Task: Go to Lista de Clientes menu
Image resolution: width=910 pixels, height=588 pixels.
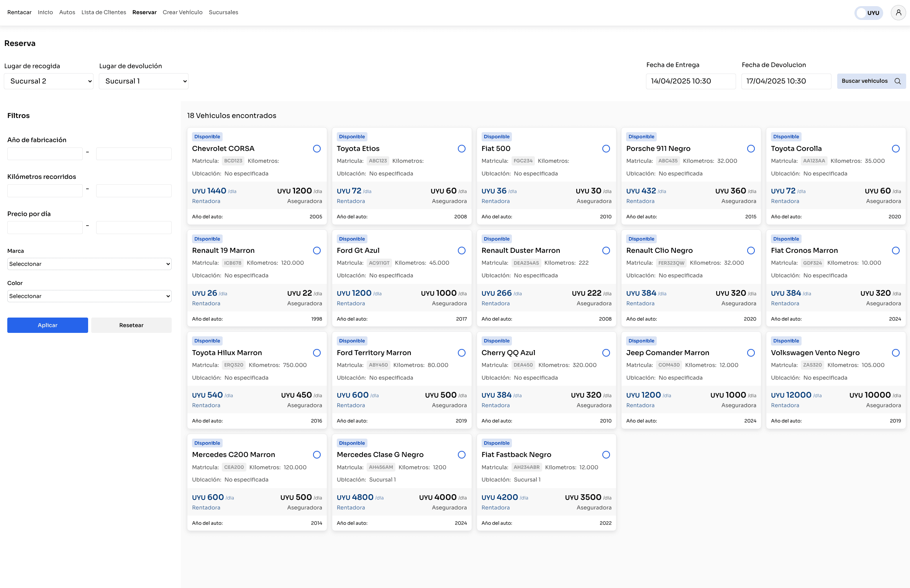Action: click(x=104, y=12)
